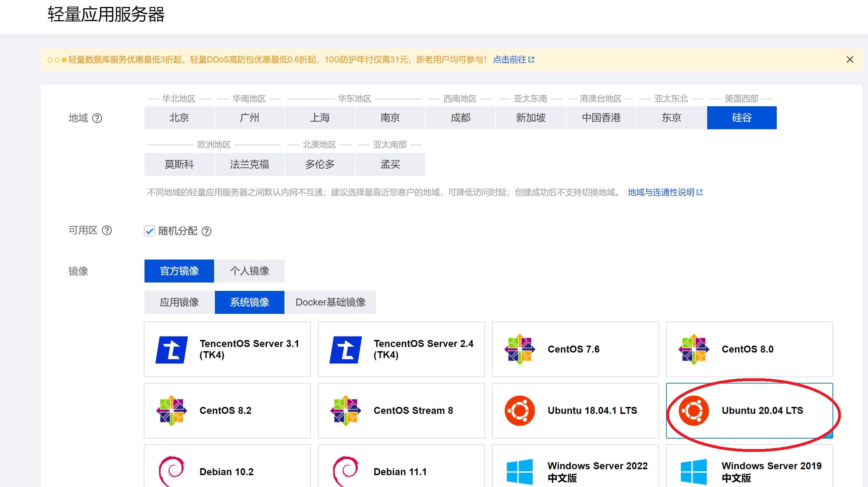Image resolution: width=868 pixels, height=487 pixels.
Task: Select the Ubuntu 18.04.1 LTS label
Action: [x=592, y=411]
